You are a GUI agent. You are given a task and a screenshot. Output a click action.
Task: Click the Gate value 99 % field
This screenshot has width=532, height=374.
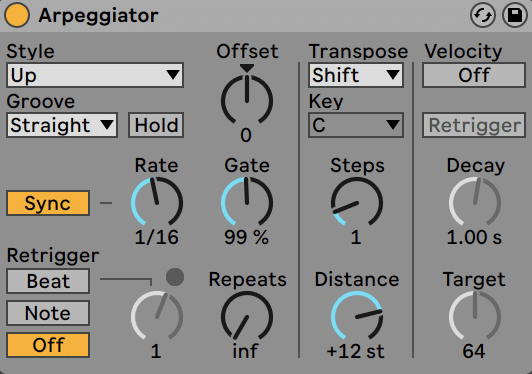(x=246, y=237)
